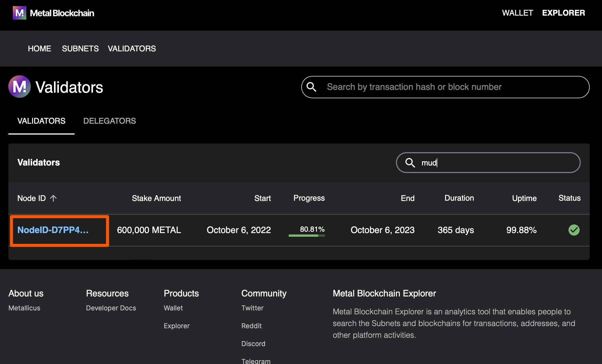The width and height of the screenshot is (602, 364).
Task: Sort by Stake Amount column header
Action: click(156, 198)
